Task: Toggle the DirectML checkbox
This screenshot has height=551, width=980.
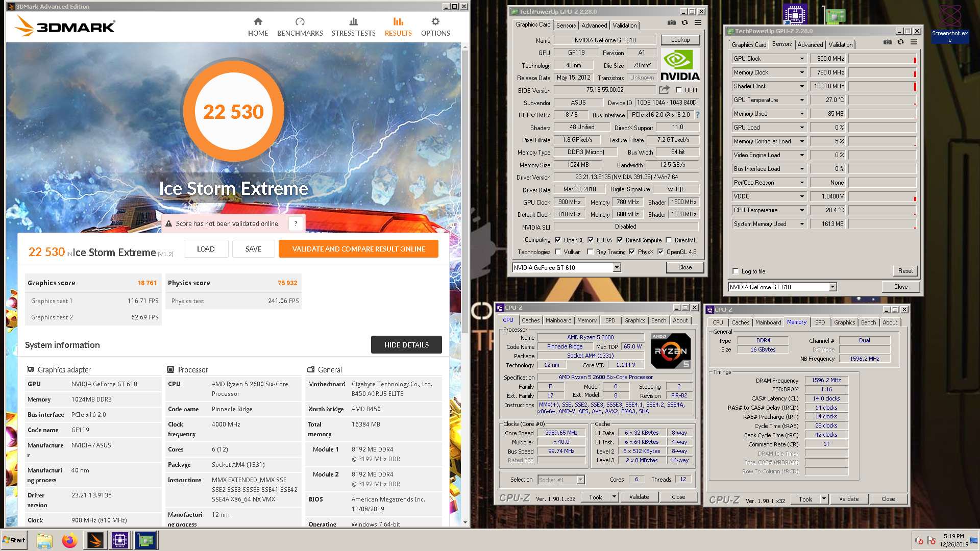Action: click(x=669, y=240)
